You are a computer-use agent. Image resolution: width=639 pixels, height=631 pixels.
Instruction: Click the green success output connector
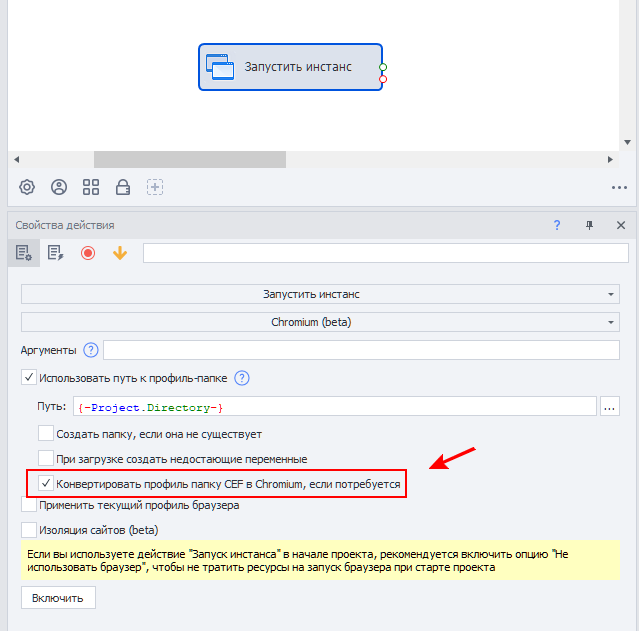(383, 67)
